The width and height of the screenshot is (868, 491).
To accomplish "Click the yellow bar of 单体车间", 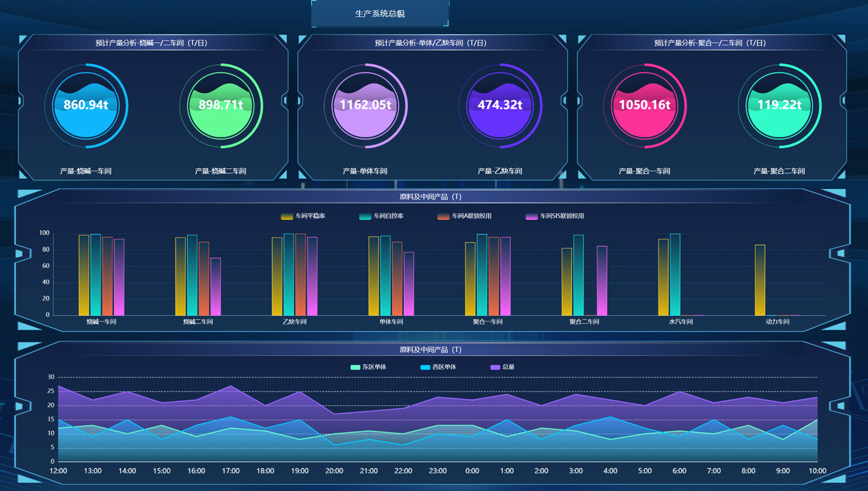I will point(374,276).
